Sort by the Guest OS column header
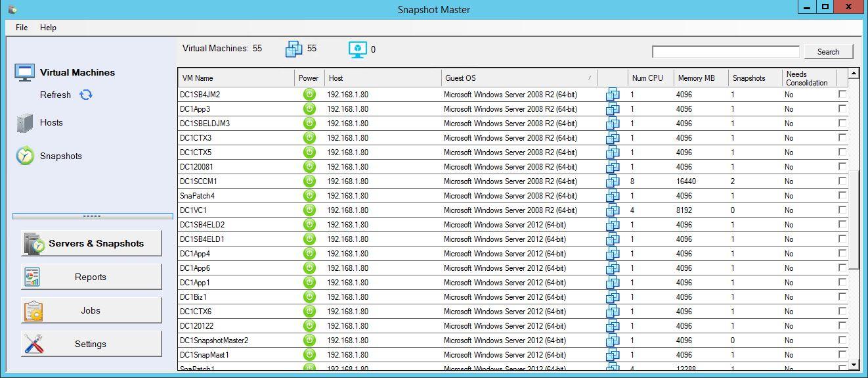The image size is (868, 378). tap(519, 78)
